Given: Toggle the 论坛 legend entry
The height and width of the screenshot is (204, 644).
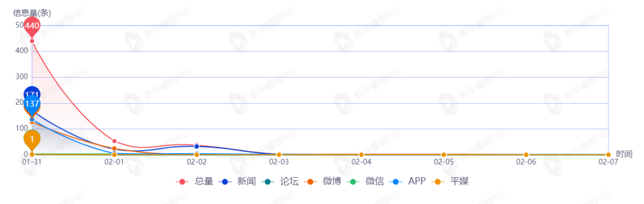Looking at the screenshot, I should point(280,182).
